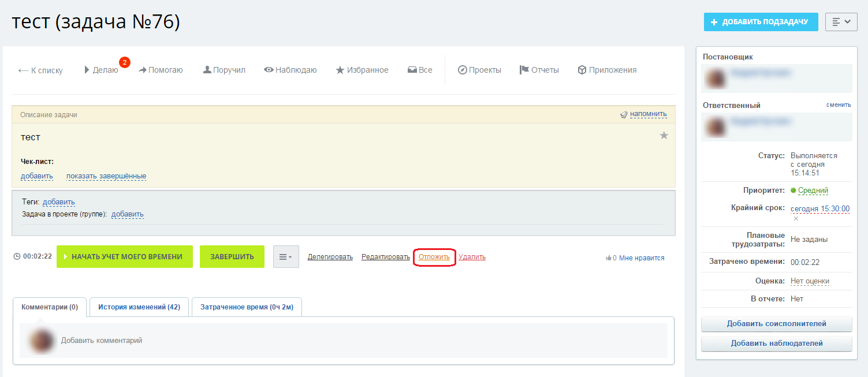
Task: Add project via 'добавить' next to 'Задача в проекте'
Action: 128,214
